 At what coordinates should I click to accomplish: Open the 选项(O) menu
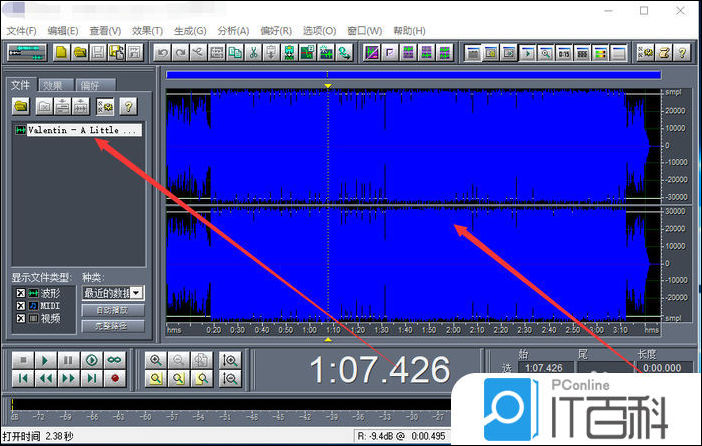click(319, 31)
